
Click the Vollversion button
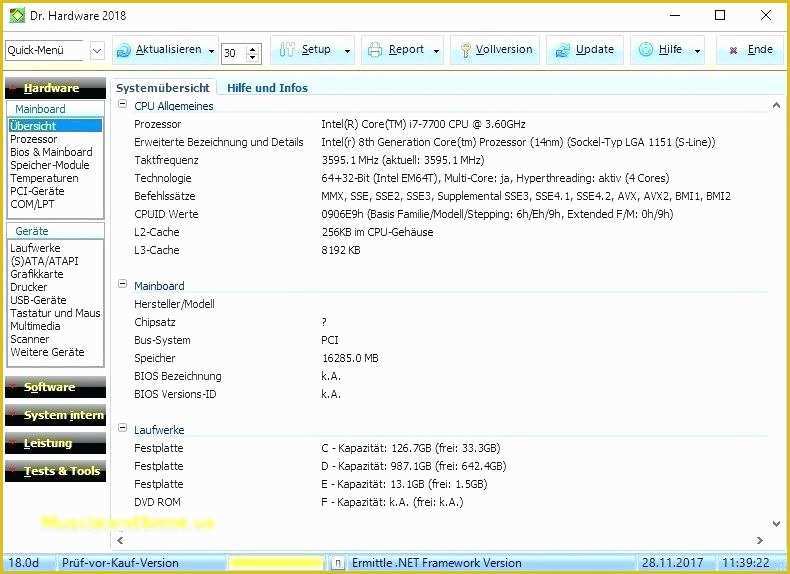495,50
